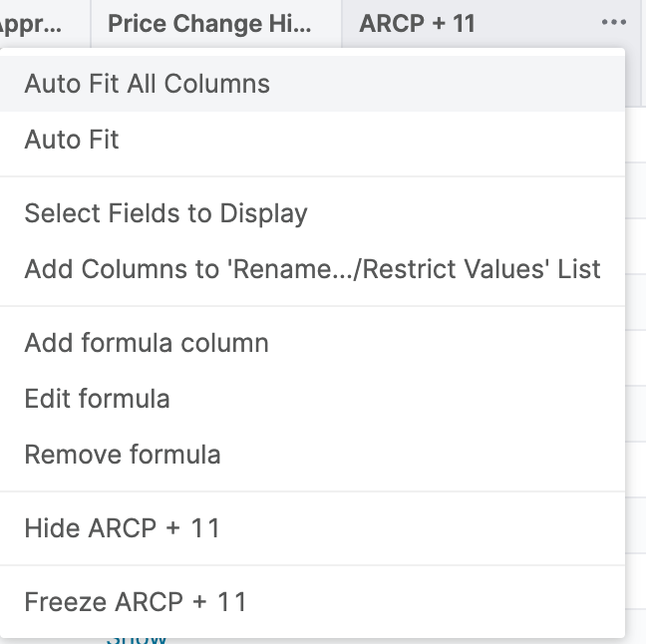The width and height of the screenshot is (646, 644).
Task: Open the ARCP + 11 column ellipsis menu
Action: 614,23
